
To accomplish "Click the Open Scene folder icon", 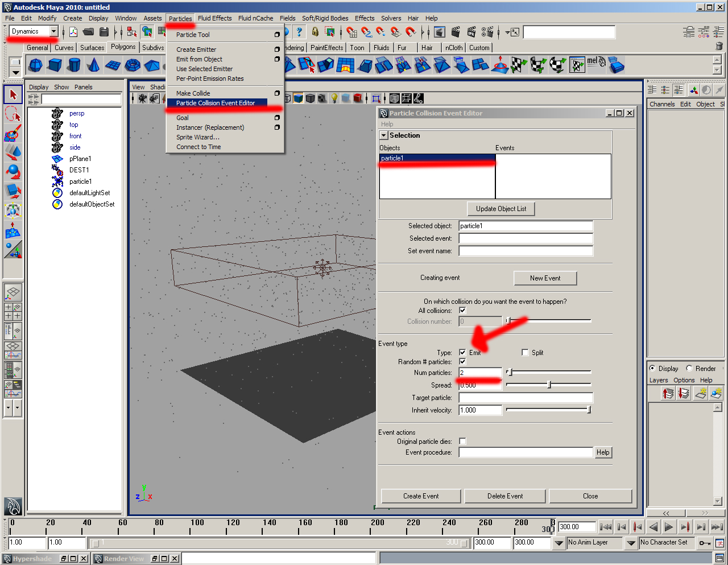I will coord(88,32).
